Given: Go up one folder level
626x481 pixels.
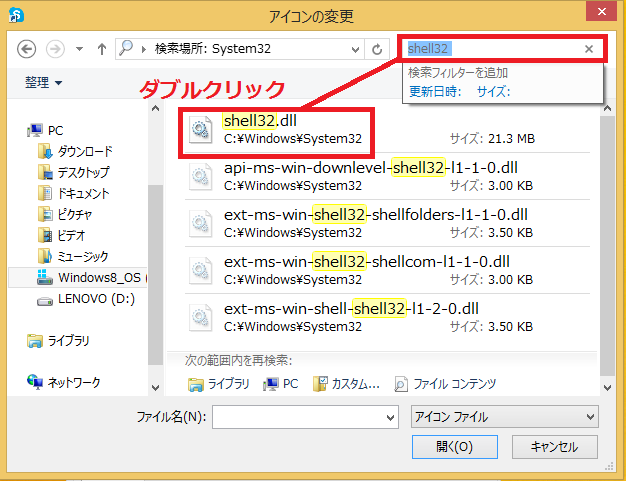Looking at the screenshot, I should [x=102, y=49].
